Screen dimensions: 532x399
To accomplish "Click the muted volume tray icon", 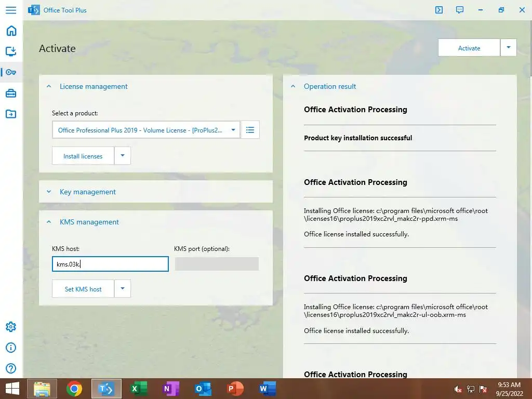I will [458, 389].
